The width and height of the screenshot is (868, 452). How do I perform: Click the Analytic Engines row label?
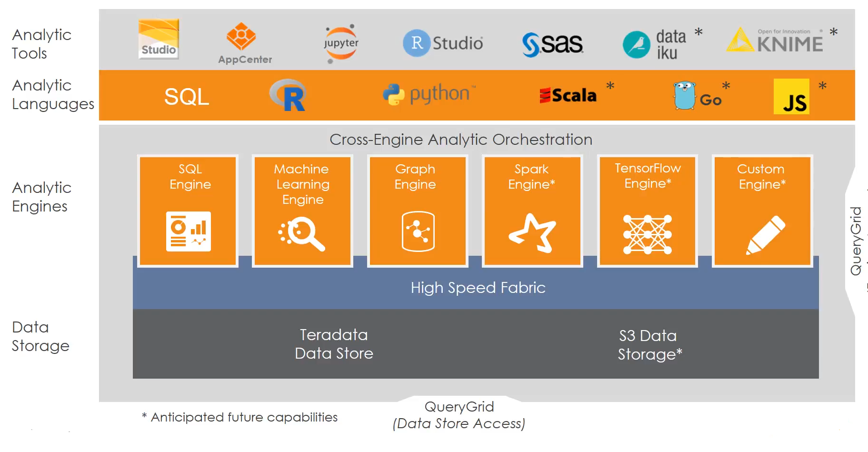pos(42,197)
